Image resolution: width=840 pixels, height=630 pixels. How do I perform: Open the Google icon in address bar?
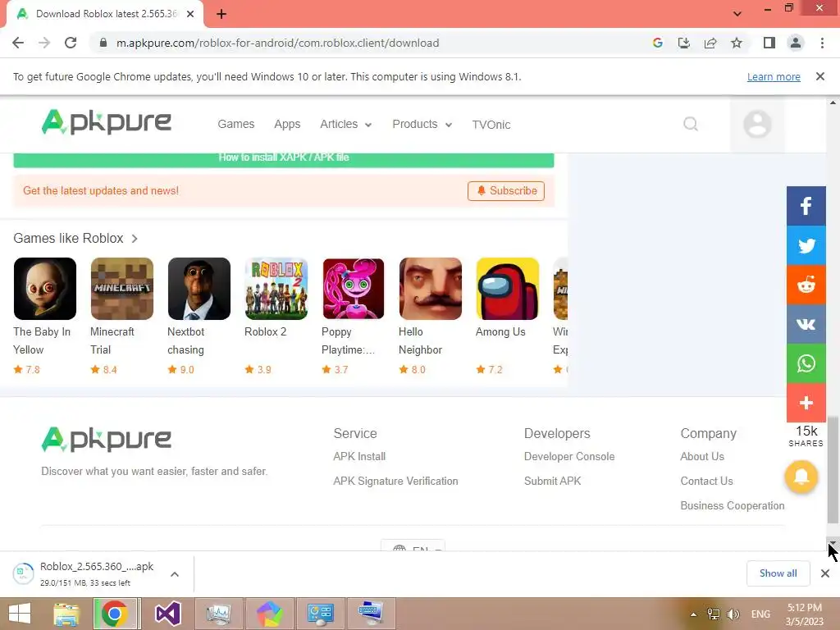pos(657,43)
